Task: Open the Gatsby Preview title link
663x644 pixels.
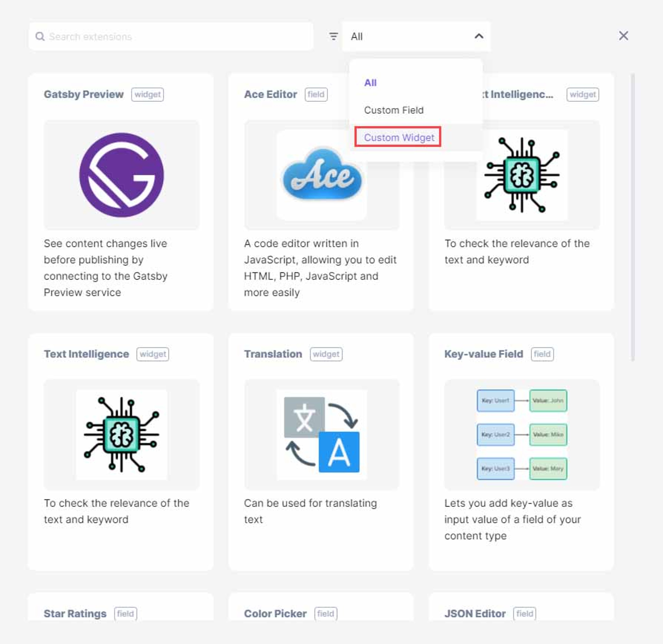Action: click(x=84, y=94)
